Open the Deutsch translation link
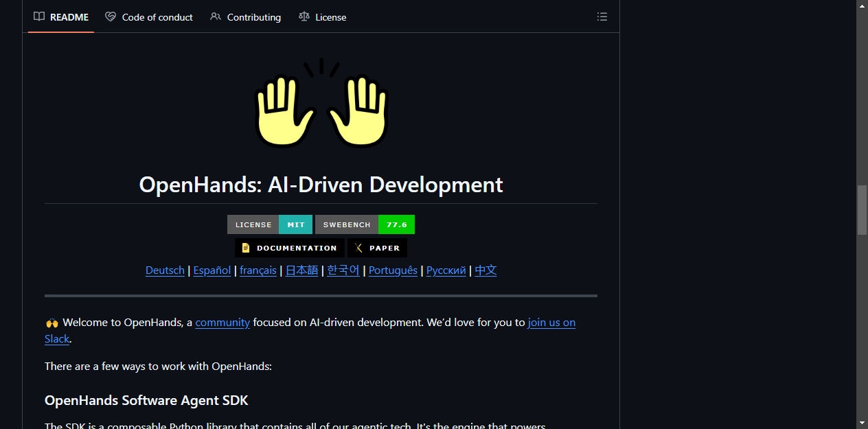This screenshot has height=429, width=868. pos(165,270)
